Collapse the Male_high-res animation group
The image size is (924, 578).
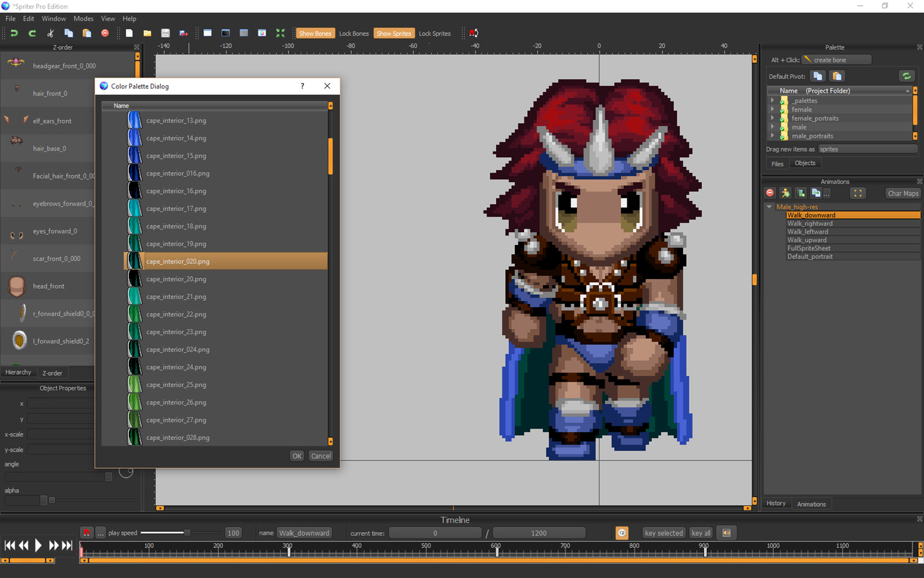[769, 207]
